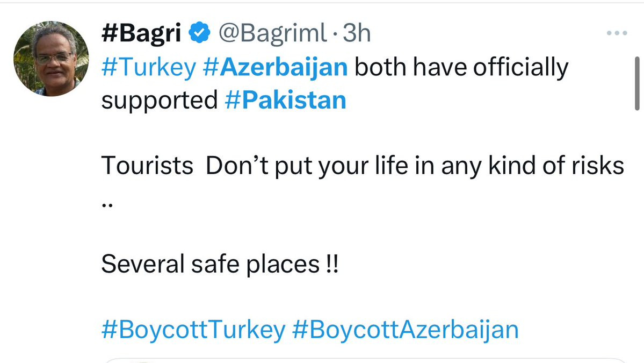Open the tweet's more options menu

[x=617, y=33]
